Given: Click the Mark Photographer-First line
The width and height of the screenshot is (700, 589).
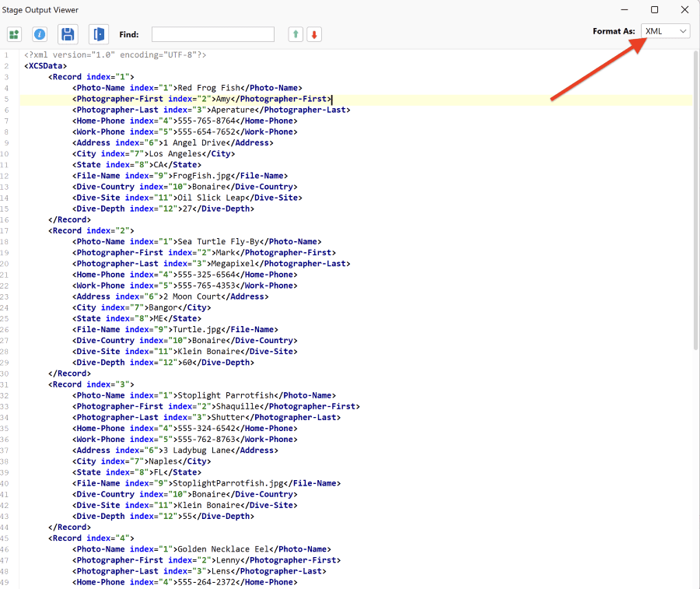Looking at the screenshot, I should pyautogui.click(x=204, y=253).
